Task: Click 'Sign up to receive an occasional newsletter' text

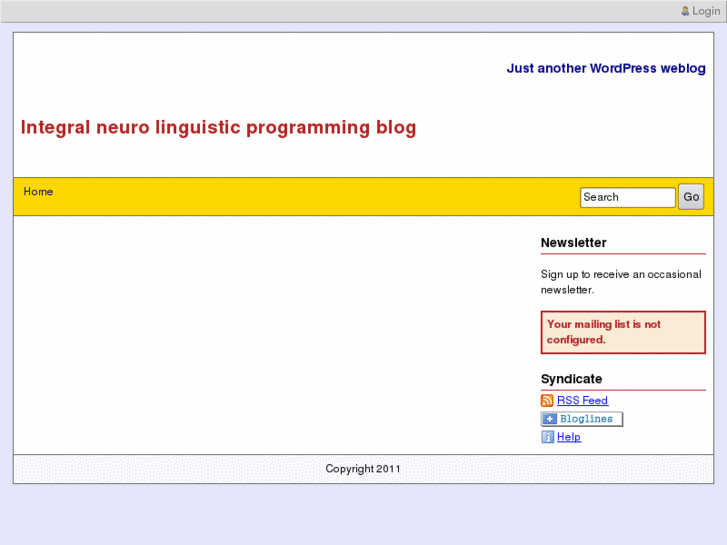Action: pyautogui.click(x=621, y=282)
